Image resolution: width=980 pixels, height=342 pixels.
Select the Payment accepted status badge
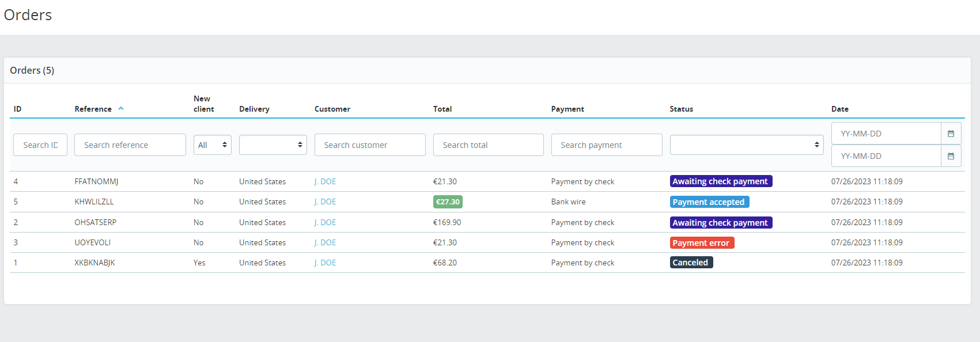pos(709,202)
